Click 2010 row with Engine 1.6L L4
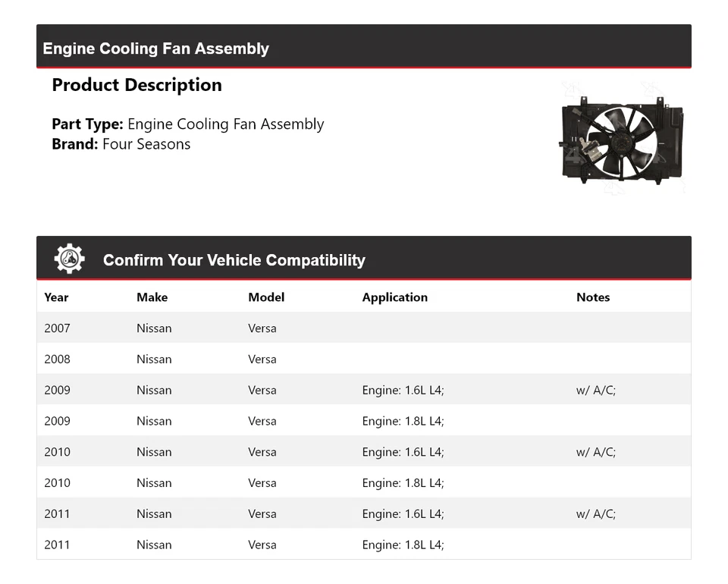 point(363,452)
